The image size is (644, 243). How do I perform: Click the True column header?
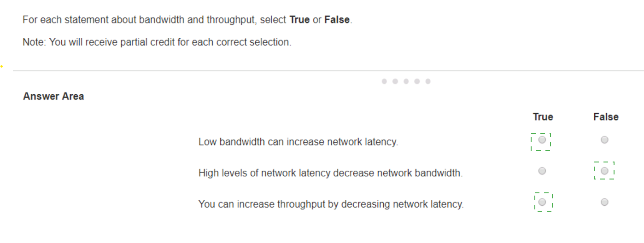(x=543, y=117)
